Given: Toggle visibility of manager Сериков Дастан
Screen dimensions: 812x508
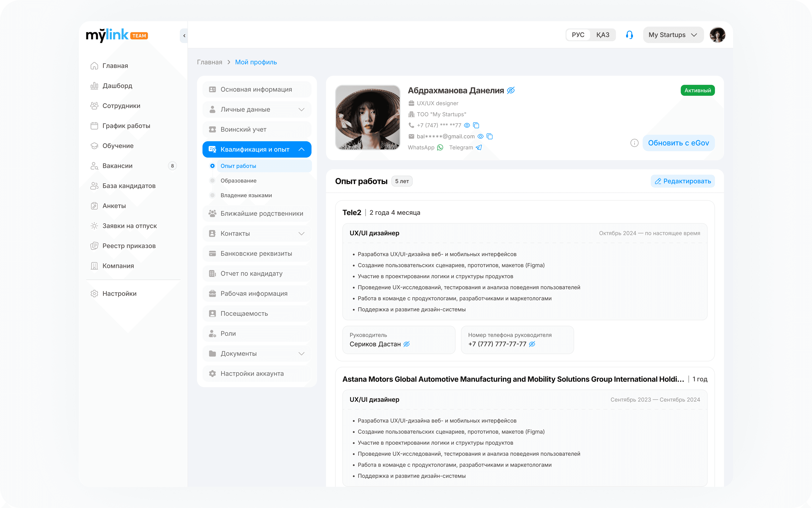Looking at the screenshot, I should (x=406, y=344).
